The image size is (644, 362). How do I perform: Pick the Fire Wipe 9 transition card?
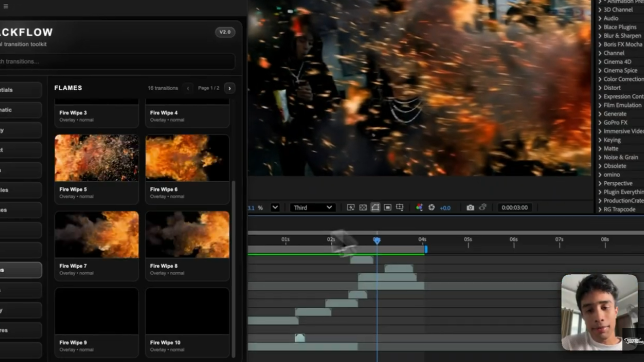click(97, 322)
